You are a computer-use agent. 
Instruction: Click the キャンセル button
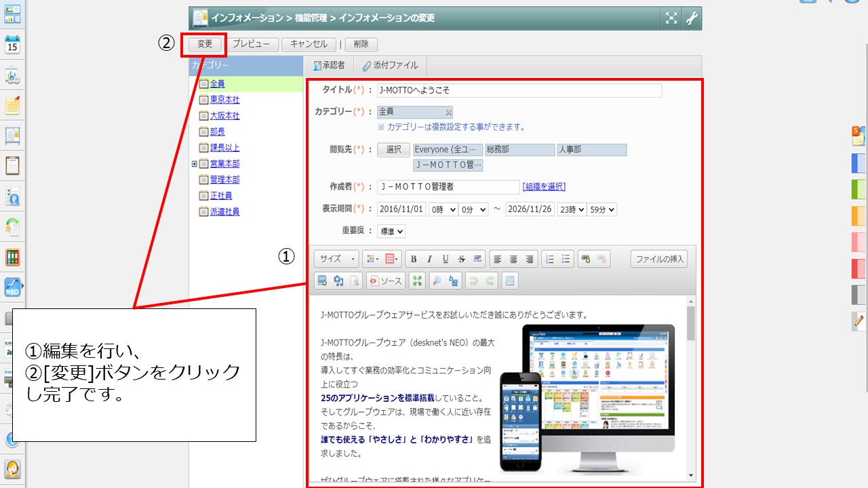point(309,44)
